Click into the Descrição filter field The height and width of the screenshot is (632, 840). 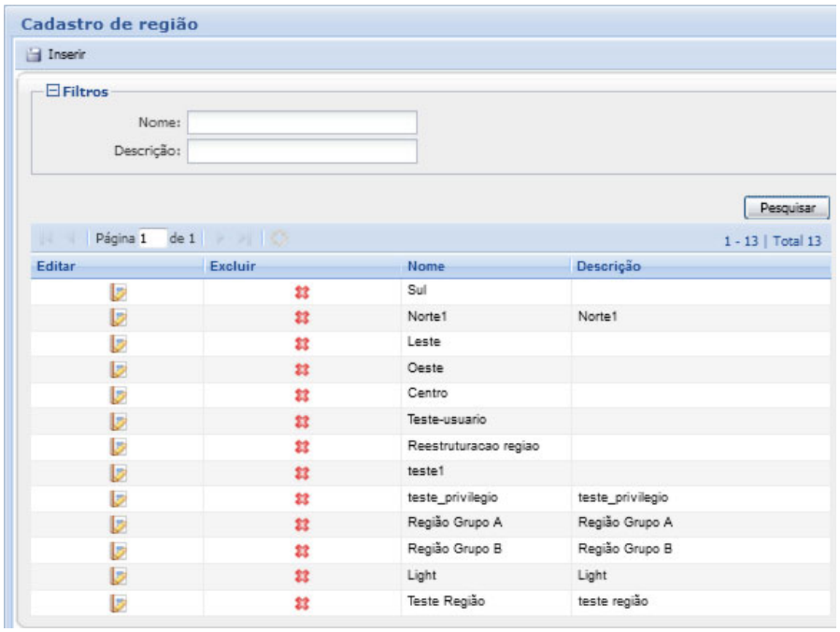click(302, 151)
